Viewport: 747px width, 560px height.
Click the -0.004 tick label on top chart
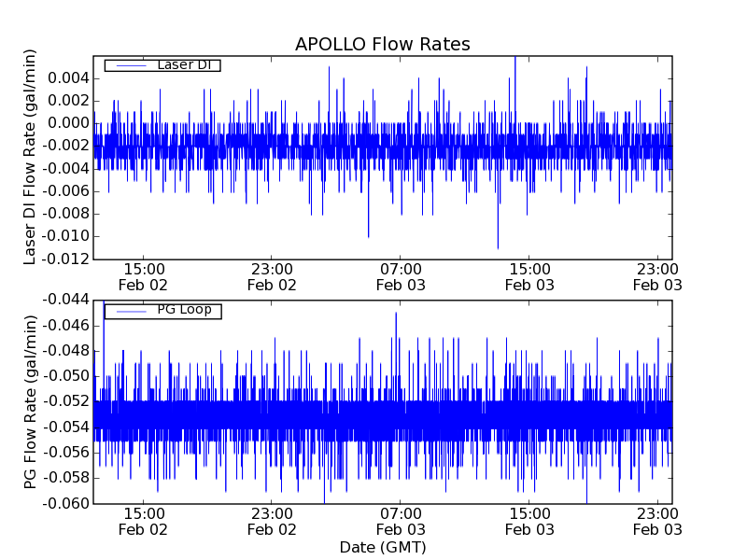coord(65,169)
